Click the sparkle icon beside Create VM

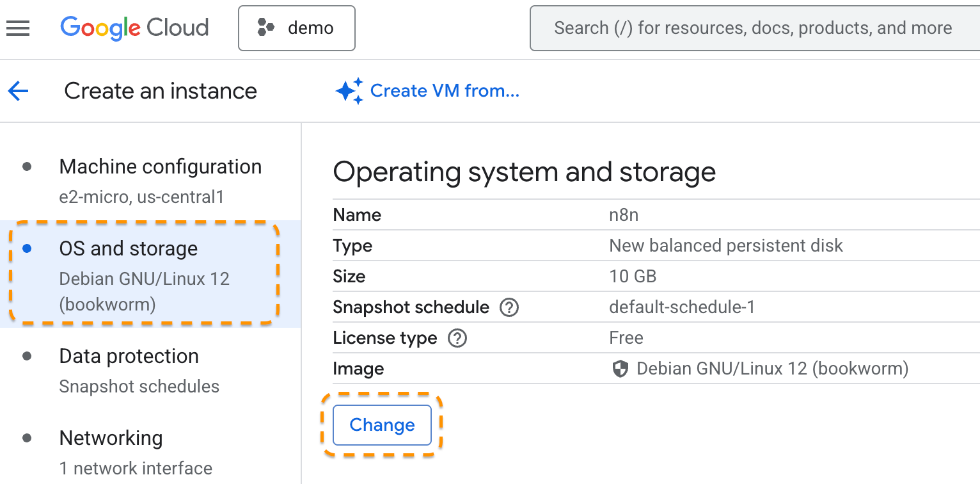coord(349,91)
